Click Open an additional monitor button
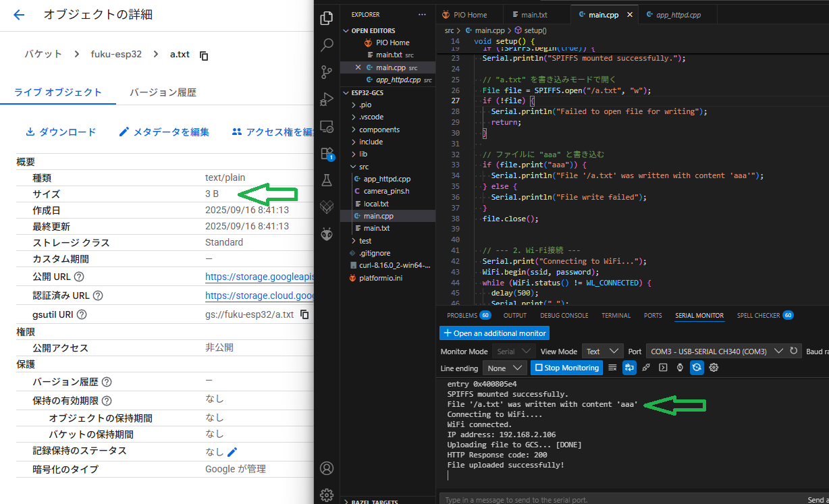The width and height of the screenshot is (829, 504). [494, 333]
